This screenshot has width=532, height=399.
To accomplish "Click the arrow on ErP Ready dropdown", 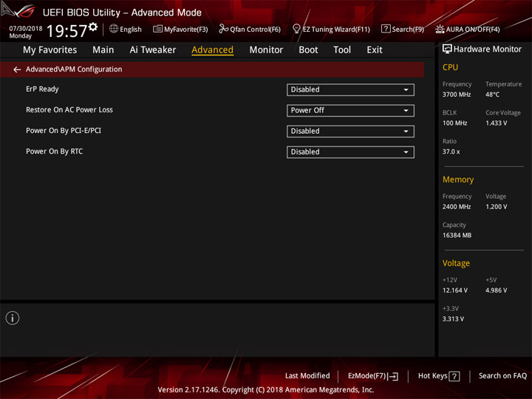I will [406, 90].
